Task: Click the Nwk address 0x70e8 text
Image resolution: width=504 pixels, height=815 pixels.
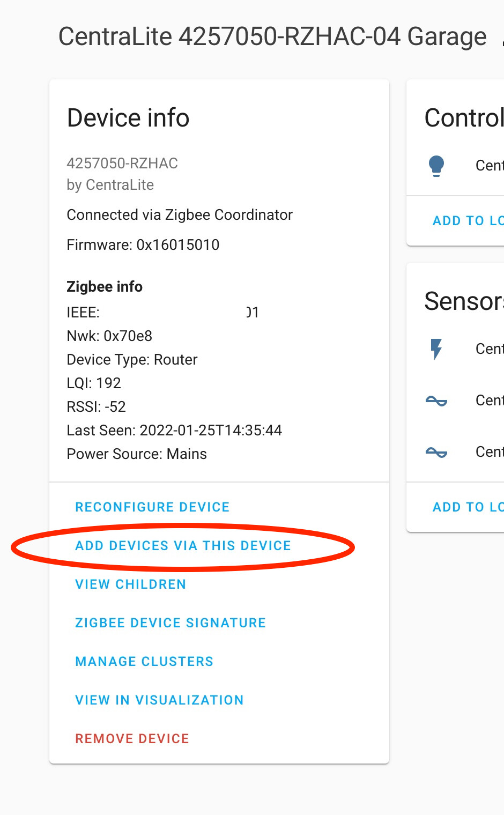Action: (109, 336)
